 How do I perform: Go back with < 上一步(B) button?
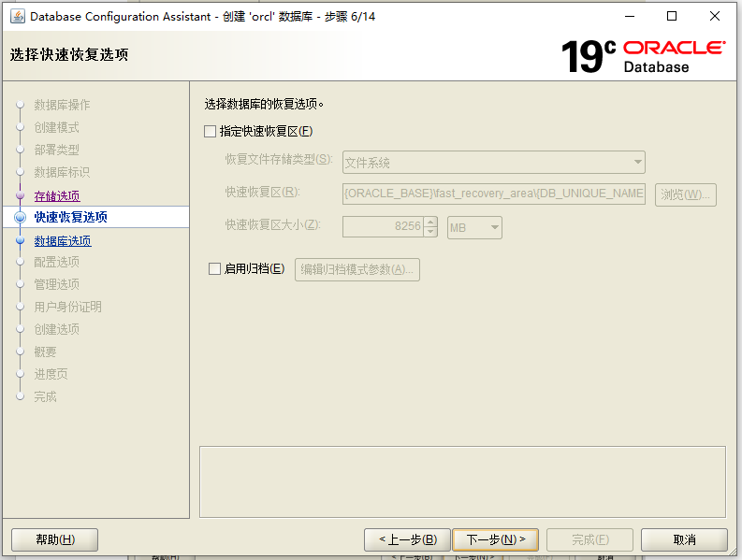pos(407,539)
